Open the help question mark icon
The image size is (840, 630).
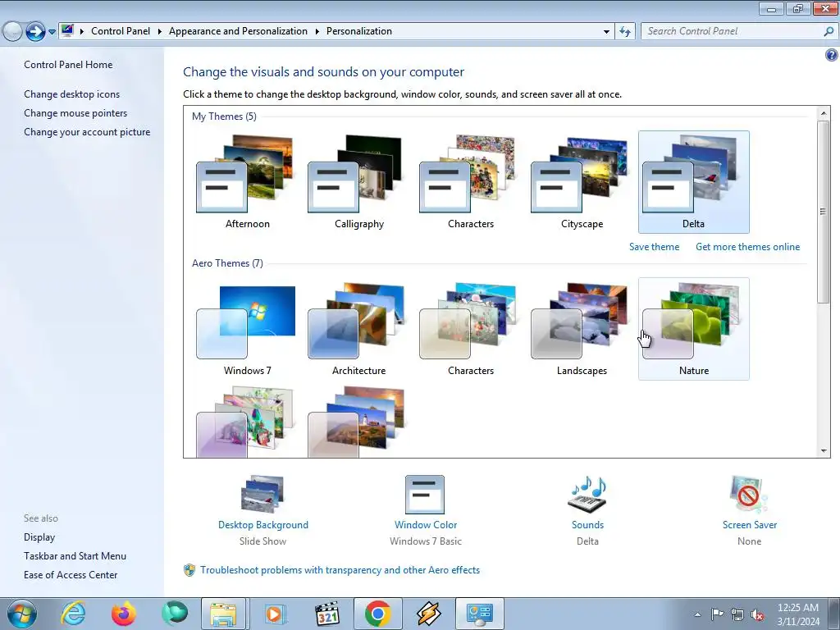coord(831,55)
